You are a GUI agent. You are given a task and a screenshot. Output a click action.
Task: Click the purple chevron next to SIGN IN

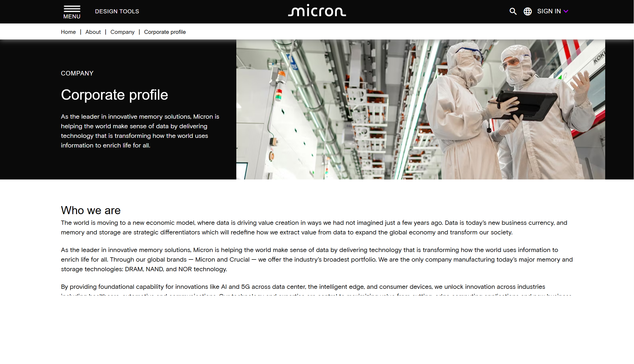click(x=566, y=11)
